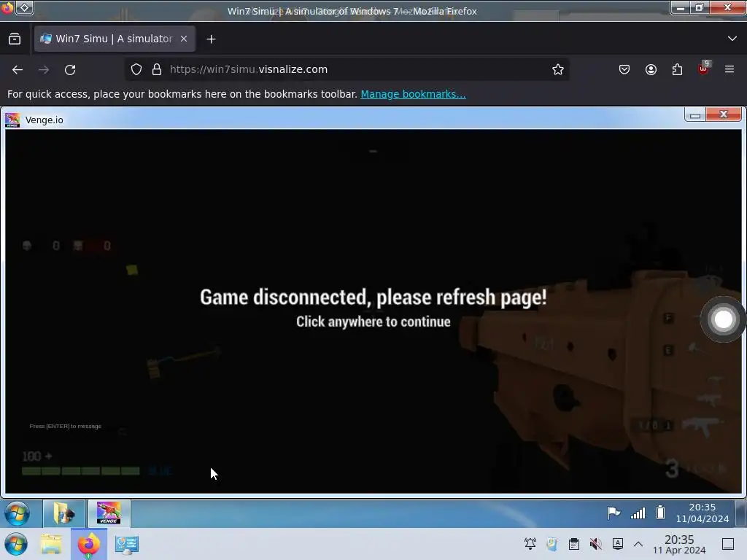The width and height of the screenshot is (747, 560).
Task: Open a new browser tab
Action: point(211,39)
